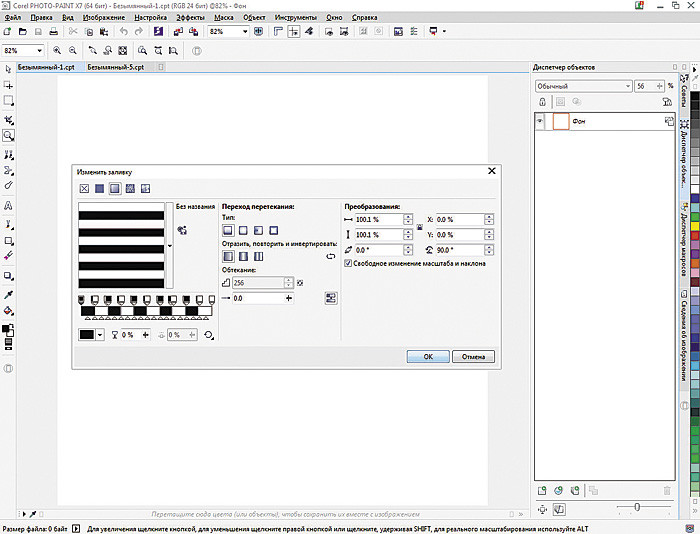This screenshot has height=534, width=700.
Task: Select the Text tool in the toolbox
Action: click(8, 205)
